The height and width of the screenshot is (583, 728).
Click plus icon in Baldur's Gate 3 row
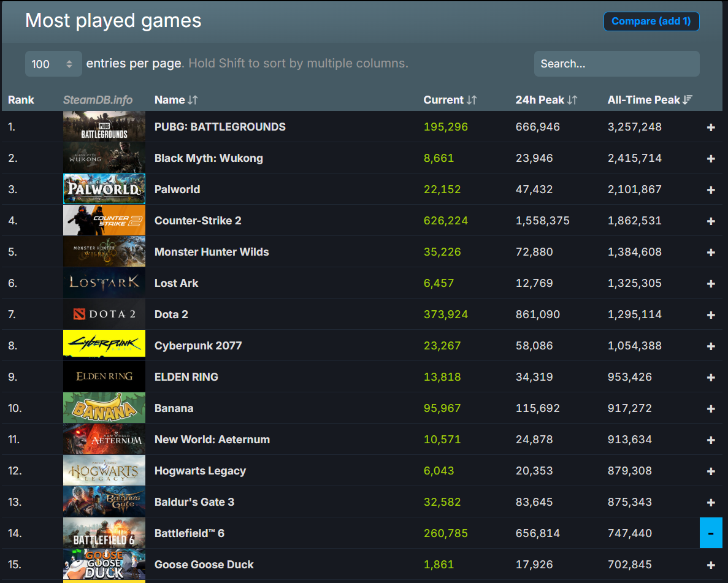[711, 503]
